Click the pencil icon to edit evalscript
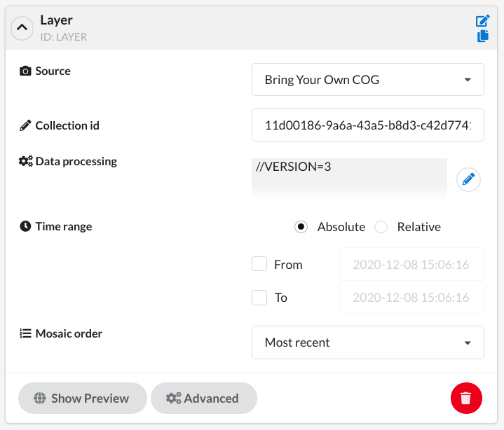Viewport: 504px width, 430px height. coord(468,179)
